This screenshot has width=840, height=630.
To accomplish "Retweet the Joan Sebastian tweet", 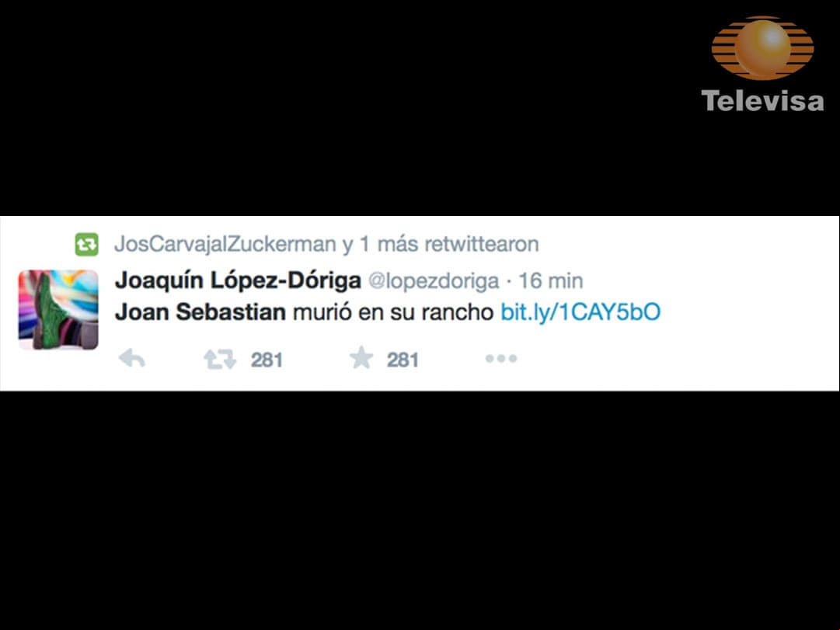I will 220,359.
